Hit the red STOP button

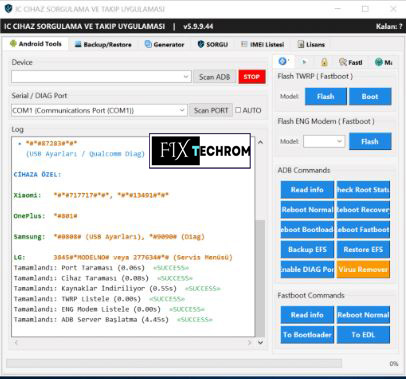tap(252, 77)
